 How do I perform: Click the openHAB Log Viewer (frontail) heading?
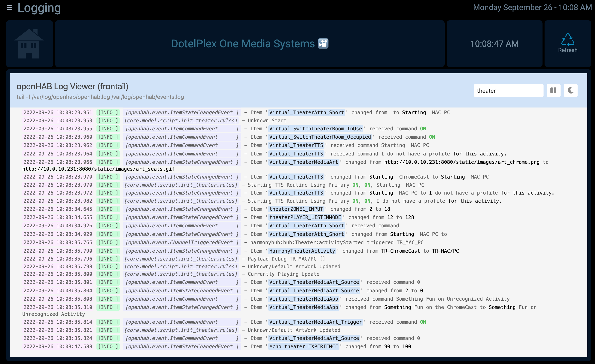click(72, 86)
